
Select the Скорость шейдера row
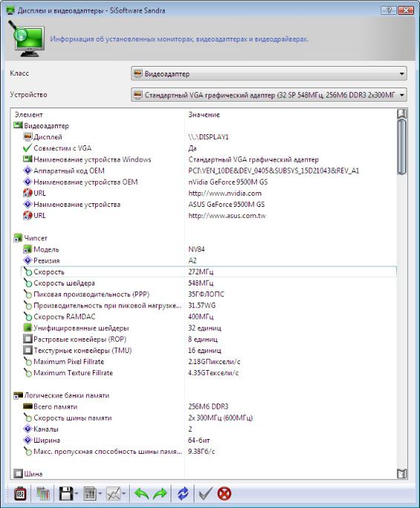click(x=209, y=283)
